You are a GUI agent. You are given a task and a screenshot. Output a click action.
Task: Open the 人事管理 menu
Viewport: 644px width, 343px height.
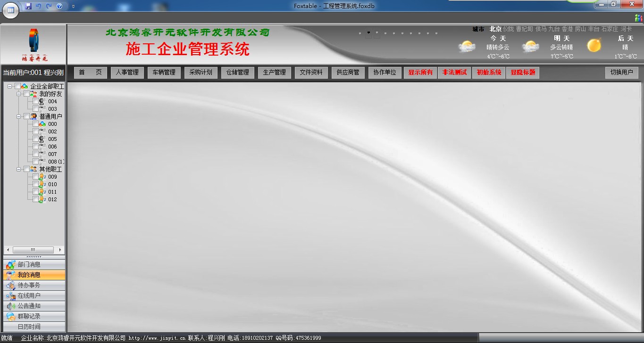[127, 73]
